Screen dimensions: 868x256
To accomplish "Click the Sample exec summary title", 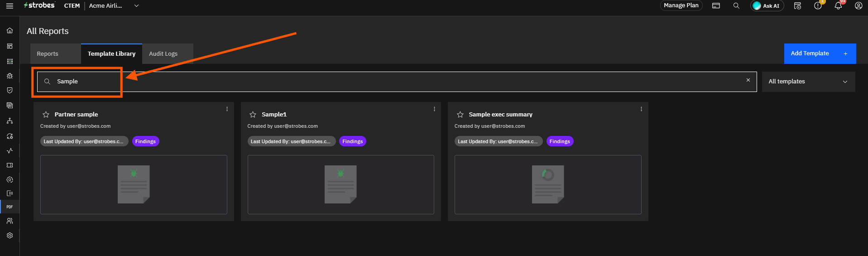I will [x=500, y=115].
